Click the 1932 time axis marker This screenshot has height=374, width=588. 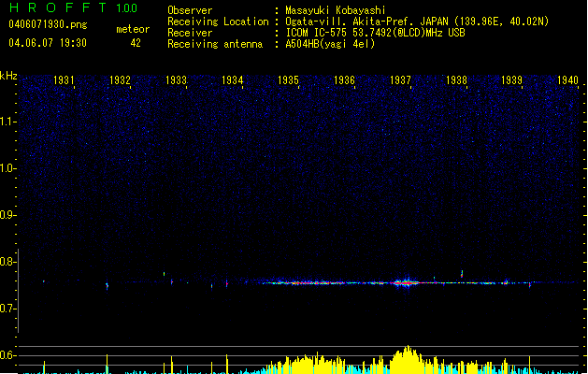pos(120,80)
